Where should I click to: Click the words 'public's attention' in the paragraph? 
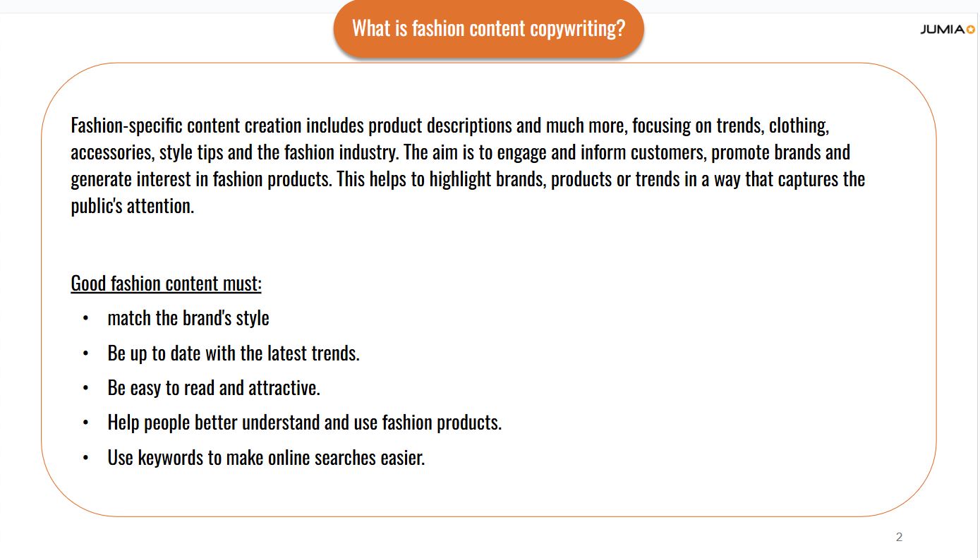click(x=132, y=207)
